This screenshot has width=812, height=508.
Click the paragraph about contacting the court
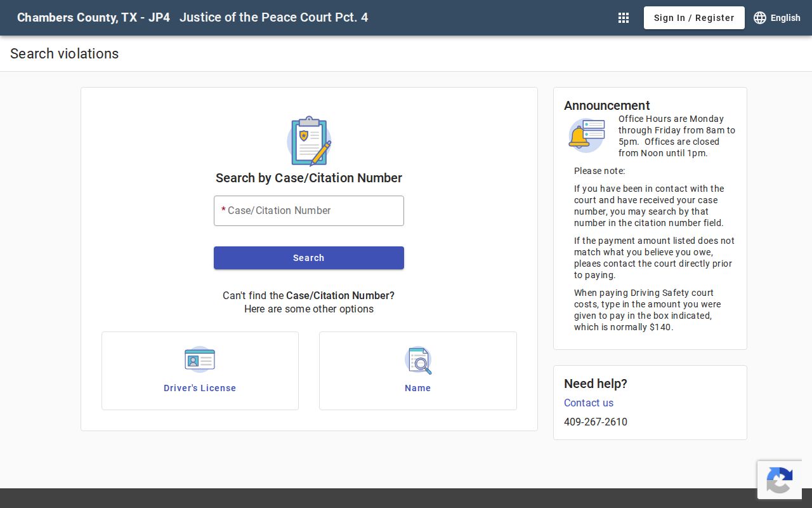(x=649, y=206)
